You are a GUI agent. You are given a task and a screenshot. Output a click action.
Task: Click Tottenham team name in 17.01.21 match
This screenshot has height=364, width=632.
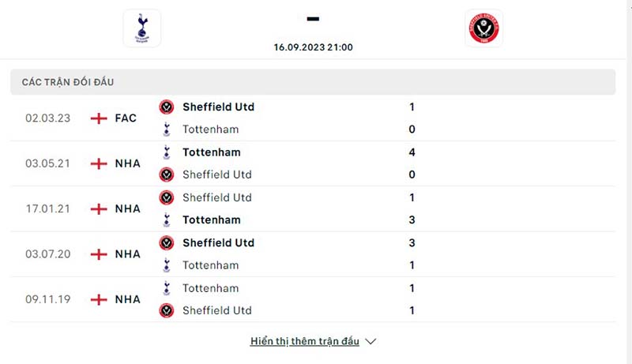click(211, 220)
